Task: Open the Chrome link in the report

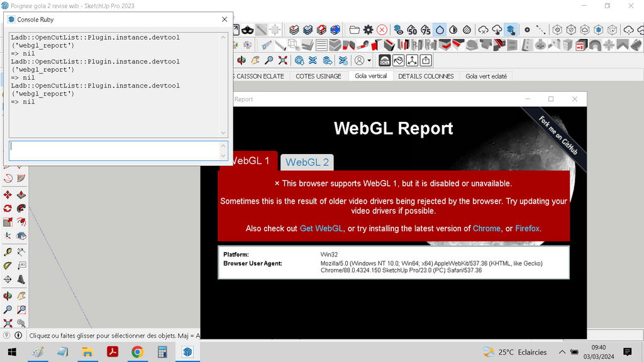Action: click(487, 229)
